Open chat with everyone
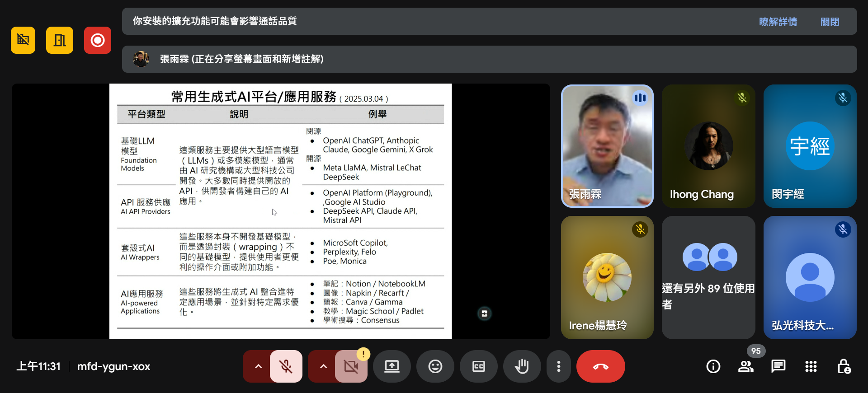The width and height of the screenshot is (868, 393). [x=778, y=366]
